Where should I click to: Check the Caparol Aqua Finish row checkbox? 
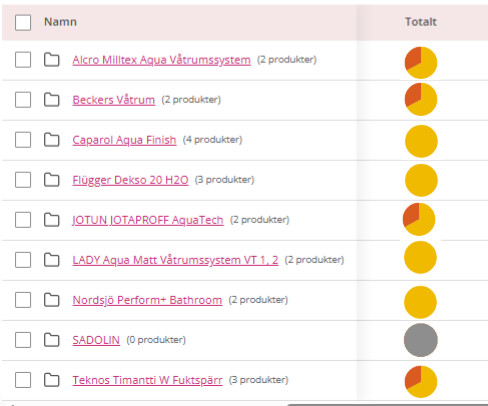23,140
